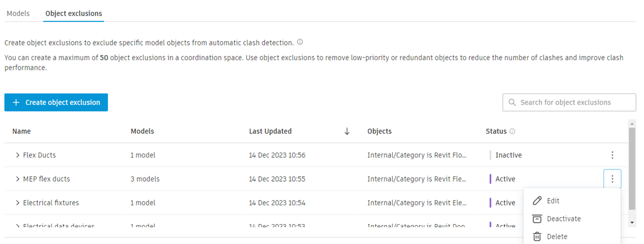Image resolution: width=644 pixels, height=244 pixels.
Task: Click the Deactivate archive icon in menu
Action: pyautogui.click(x=537, y=219)
